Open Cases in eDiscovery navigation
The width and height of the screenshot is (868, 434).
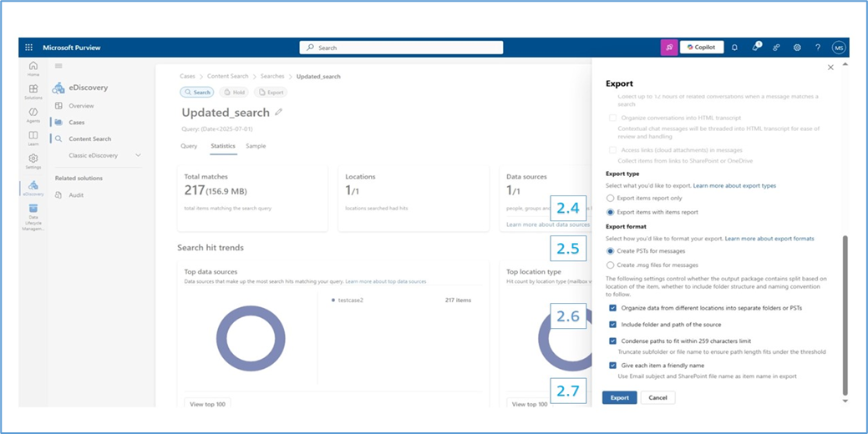coord(76,122)
